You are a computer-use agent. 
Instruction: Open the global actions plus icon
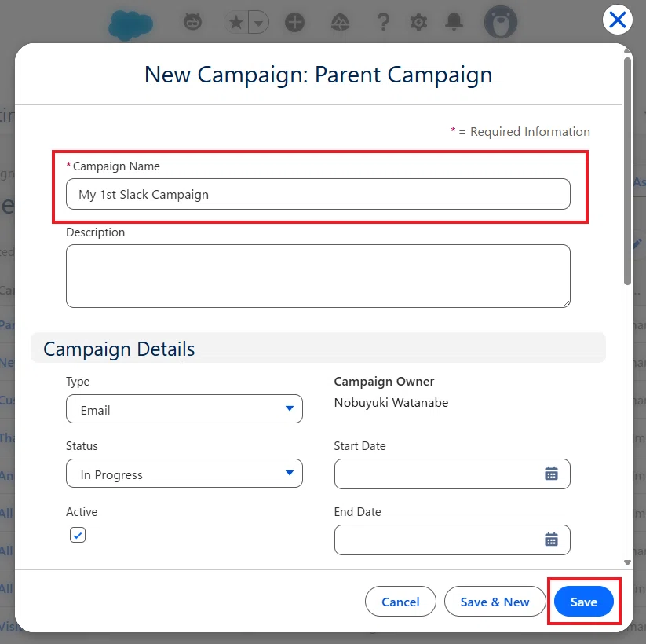(294, 22)
